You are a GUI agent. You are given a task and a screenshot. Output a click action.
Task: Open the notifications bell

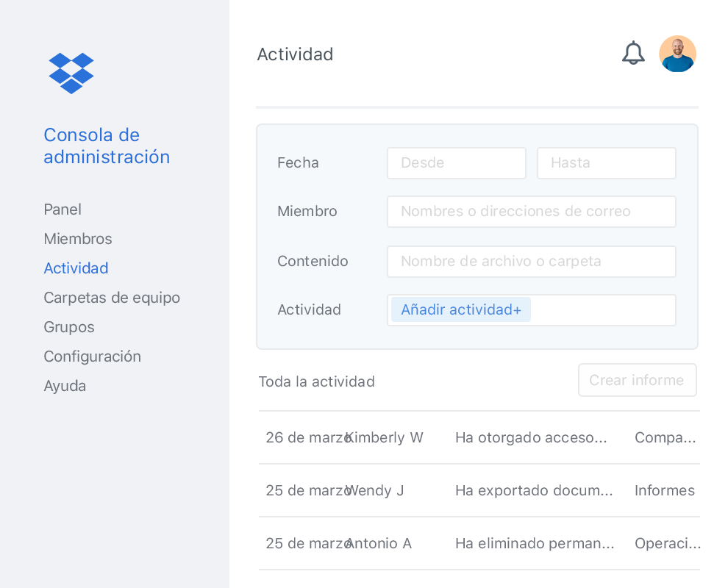pyautogui.click(x=633, y=54)
